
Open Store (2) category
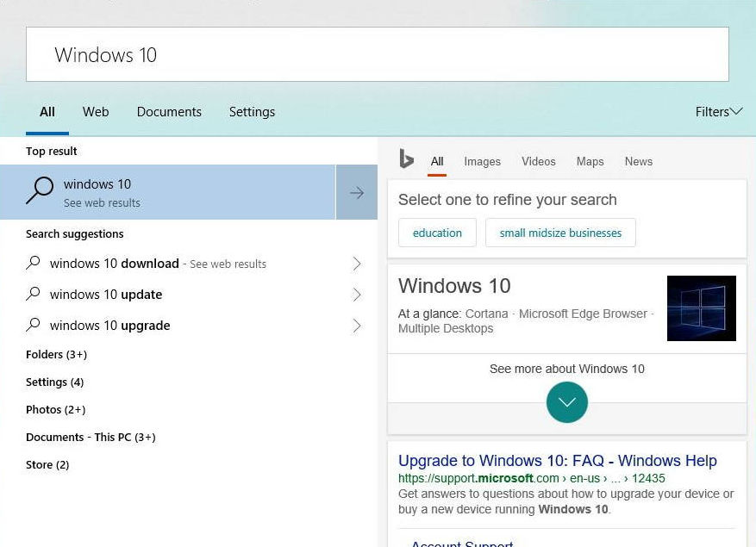pos(47,464)
